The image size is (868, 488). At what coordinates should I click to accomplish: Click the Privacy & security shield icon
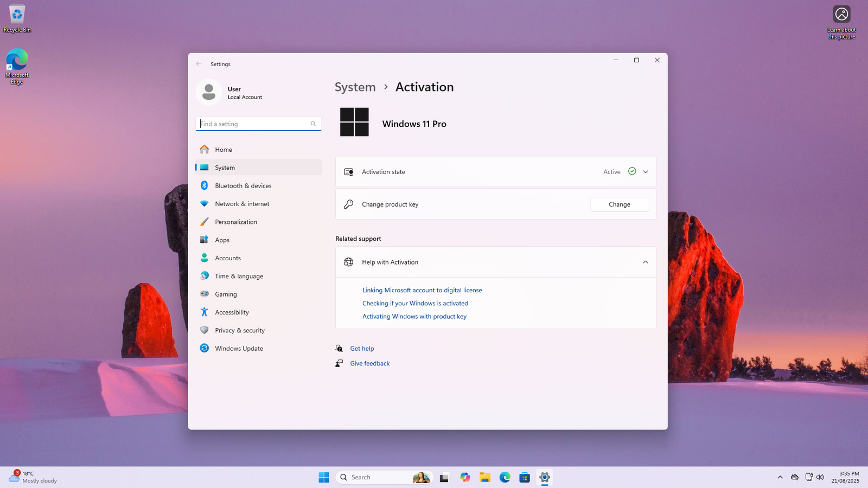pos(204,330)
